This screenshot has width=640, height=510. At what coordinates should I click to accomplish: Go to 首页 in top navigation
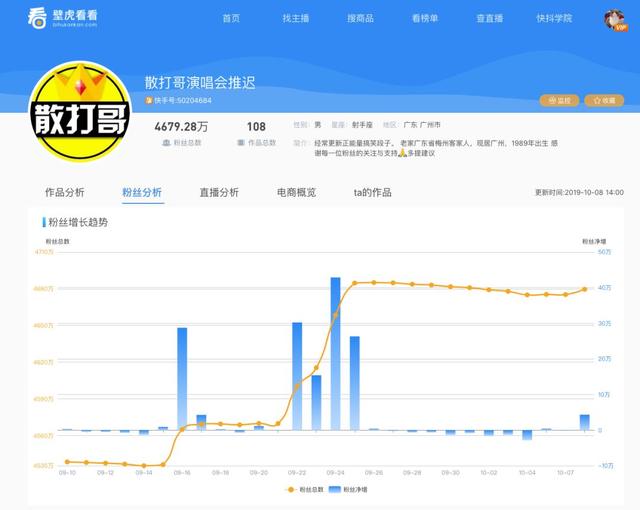coord(231,18)
